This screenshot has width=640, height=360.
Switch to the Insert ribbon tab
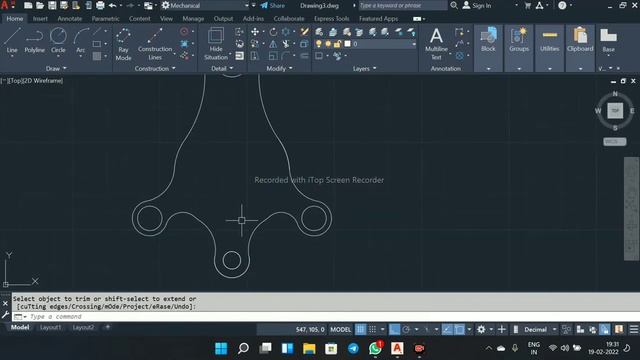coord(40,18)
